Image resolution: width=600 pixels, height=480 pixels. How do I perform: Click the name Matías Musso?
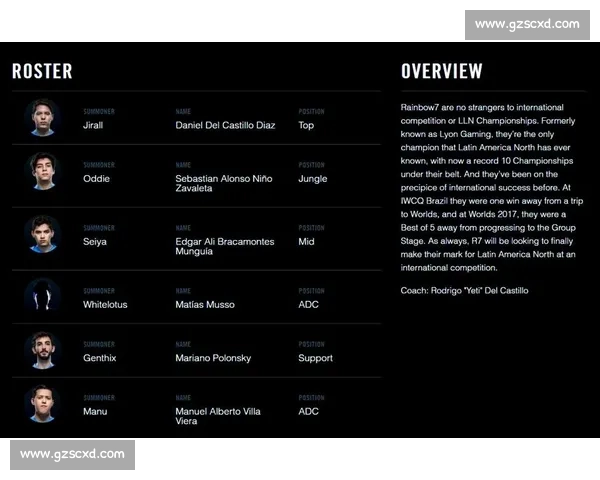(204, 304)
